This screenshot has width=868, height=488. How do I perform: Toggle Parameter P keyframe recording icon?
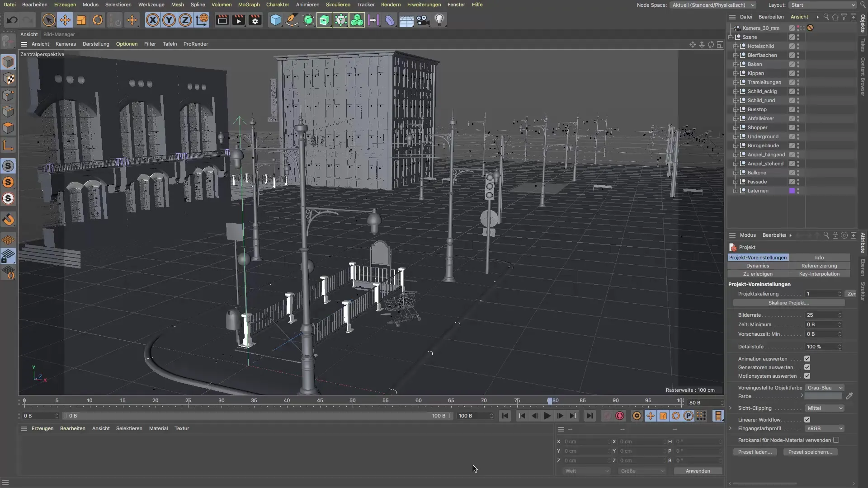pyautogui.click(x=688, y=416)
